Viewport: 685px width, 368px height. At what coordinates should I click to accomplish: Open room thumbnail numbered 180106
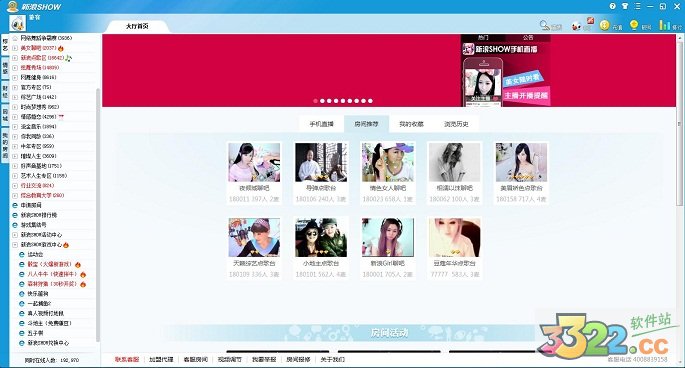tap(321, 162)
